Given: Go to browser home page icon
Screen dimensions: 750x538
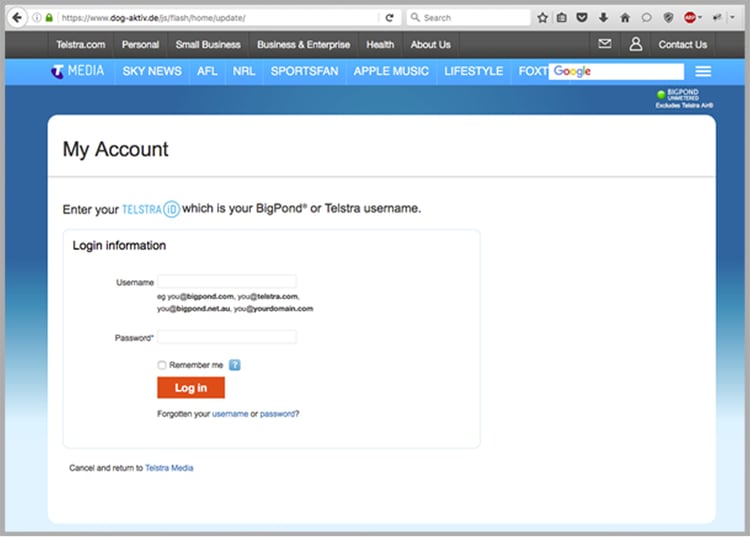Looking at the screenshot, I should (x=625, y=18).
